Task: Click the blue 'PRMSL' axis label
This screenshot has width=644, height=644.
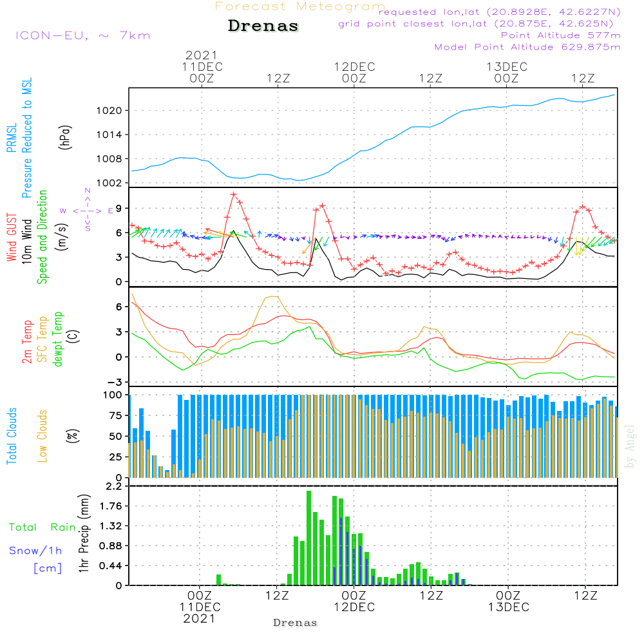Action: coord(12,138)
